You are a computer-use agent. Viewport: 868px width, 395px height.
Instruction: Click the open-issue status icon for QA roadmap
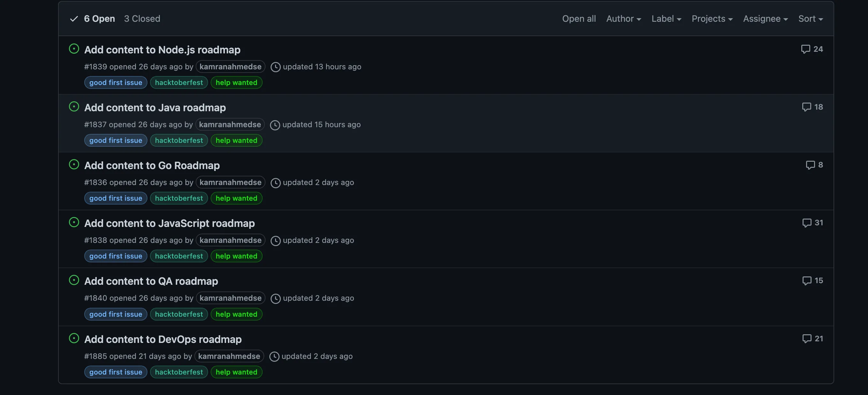pyautogui.click(x=74, y=280)
